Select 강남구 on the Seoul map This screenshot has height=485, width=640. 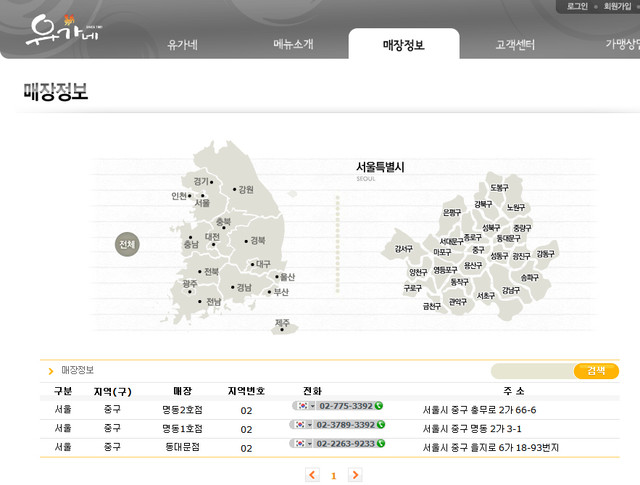tap(511, 290)
